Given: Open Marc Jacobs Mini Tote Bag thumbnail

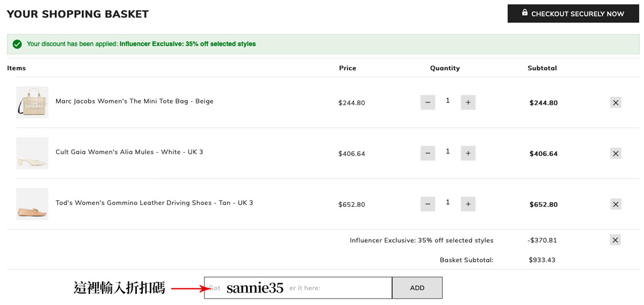Looking at the screenshot, I should (32, 102).
